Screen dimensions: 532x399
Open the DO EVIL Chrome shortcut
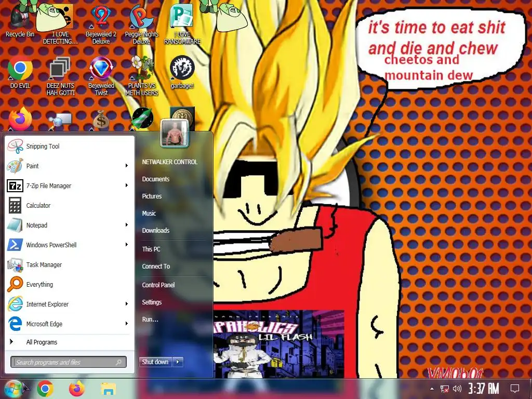tap(20, 72)
